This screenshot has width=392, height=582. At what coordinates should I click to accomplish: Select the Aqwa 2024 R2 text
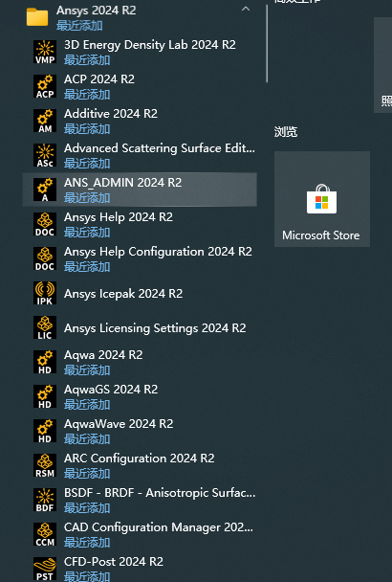tap(103, 355)
